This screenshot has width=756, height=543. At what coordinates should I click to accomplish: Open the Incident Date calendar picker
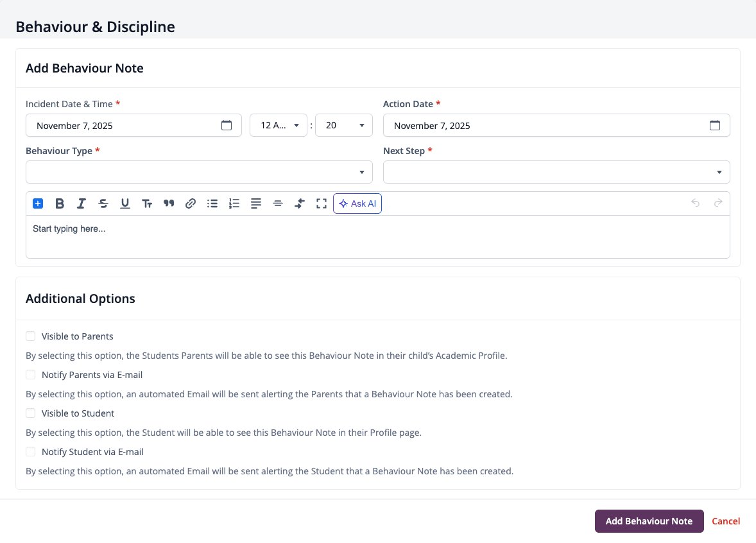pos(226,125)
